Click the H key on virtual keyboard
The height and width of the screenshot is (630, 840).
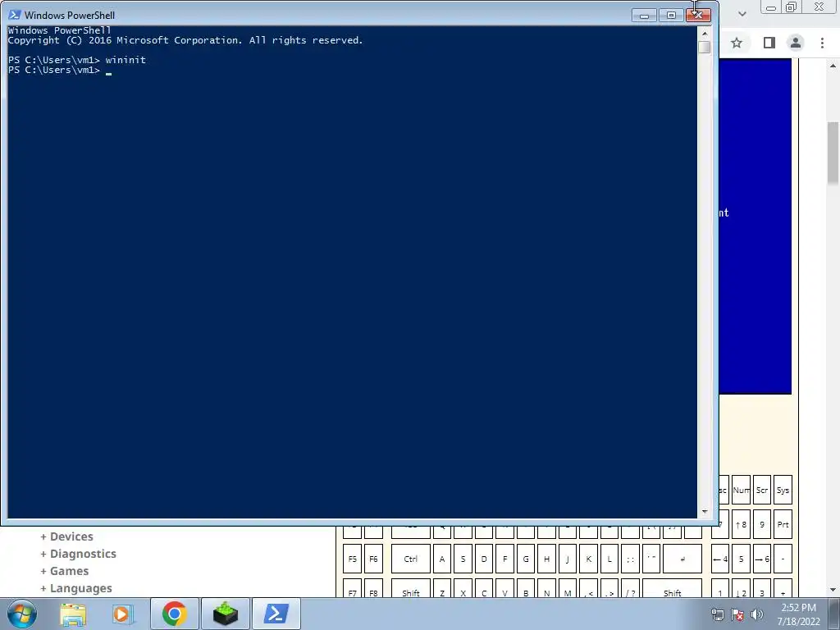tap(546, 559)
